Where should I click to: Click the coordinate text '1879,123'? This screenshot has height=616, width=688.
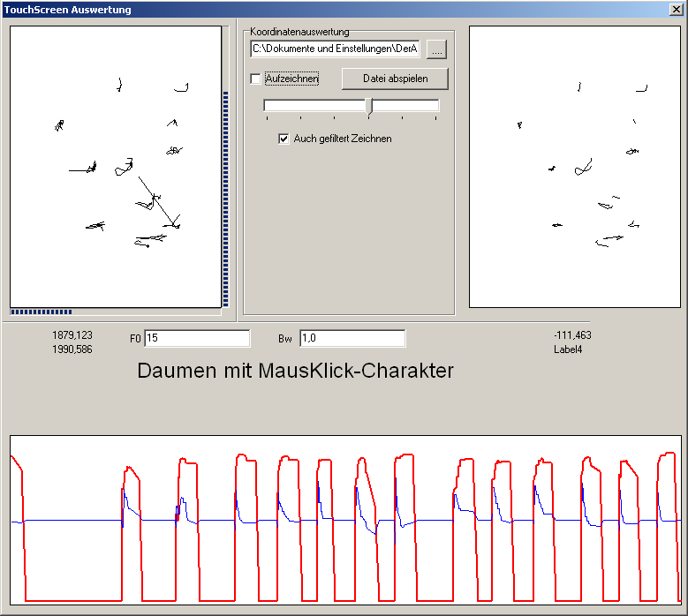[72, 335]
